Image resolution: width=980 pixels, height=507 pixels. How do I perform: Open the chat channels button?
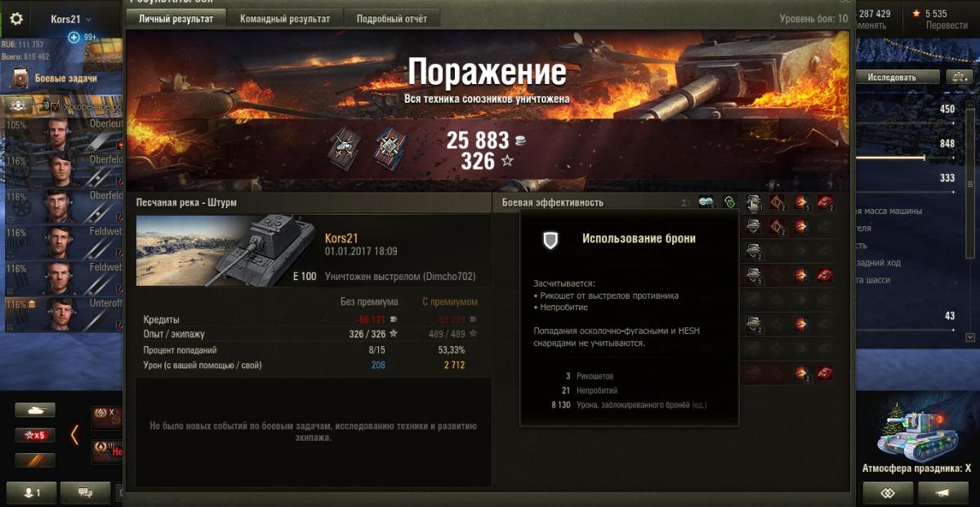[x=84, y=492]
